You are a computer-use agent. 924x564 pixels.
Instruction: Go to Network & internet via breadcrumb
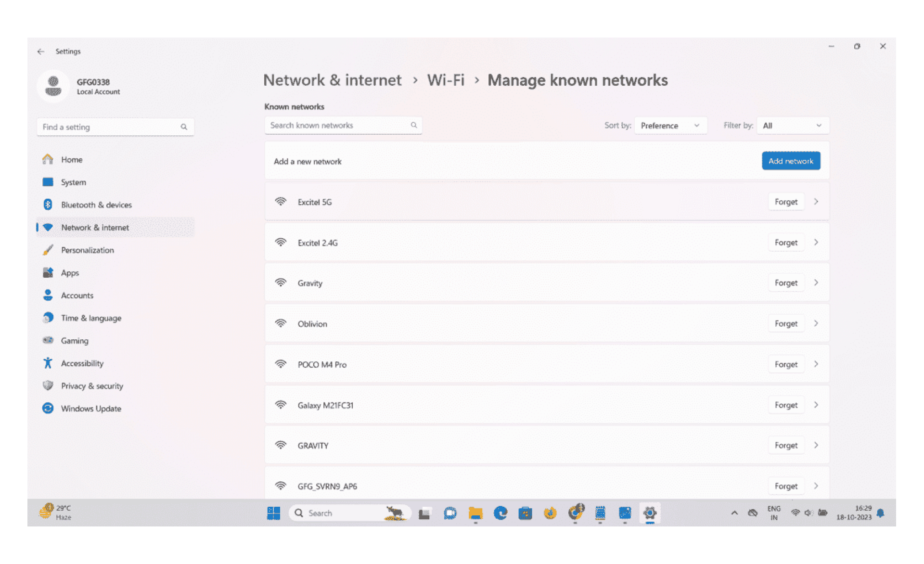[333, 80]
